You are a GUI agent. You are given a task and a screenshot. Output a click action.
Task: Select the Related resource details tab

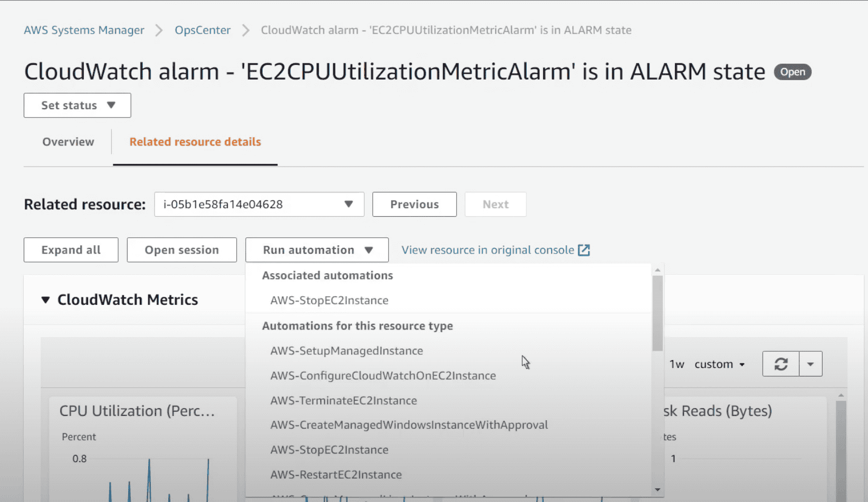pyautogui.click(x=195, y=142)
